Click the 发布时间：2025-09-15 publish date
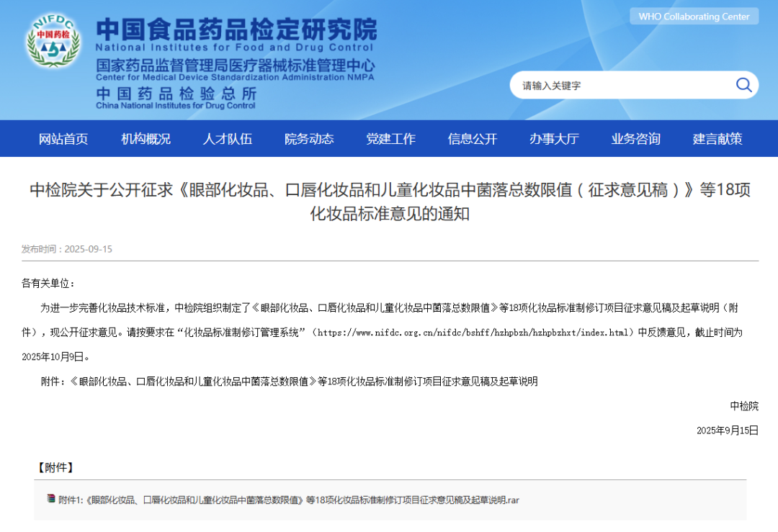 (67, 249)
